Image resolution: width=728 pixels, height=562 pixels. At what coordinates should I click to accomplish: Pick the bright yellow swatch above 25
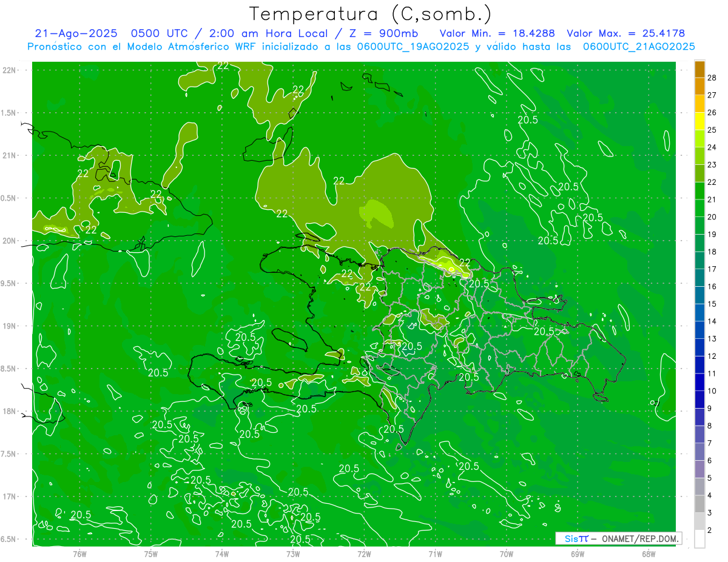tap(699, 121)
